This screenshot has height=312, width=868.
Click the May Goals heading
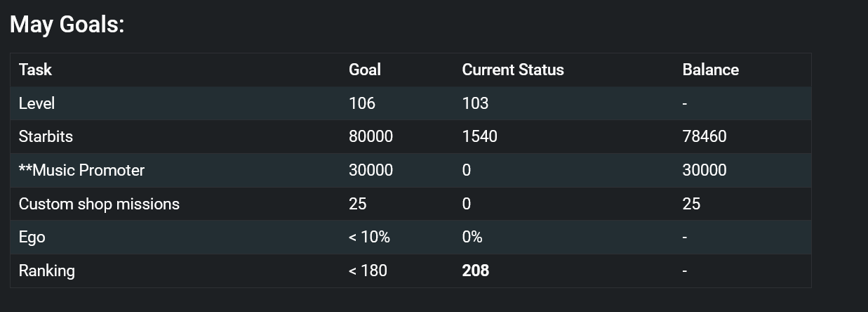[67, 25]
